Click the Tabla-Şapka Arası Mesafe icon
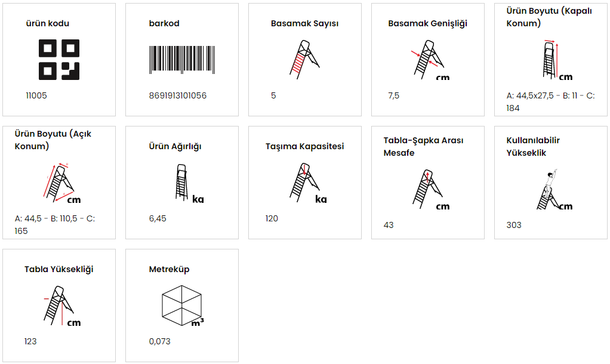This screenshot has height=364, width=610. click(x=431, y=189)
